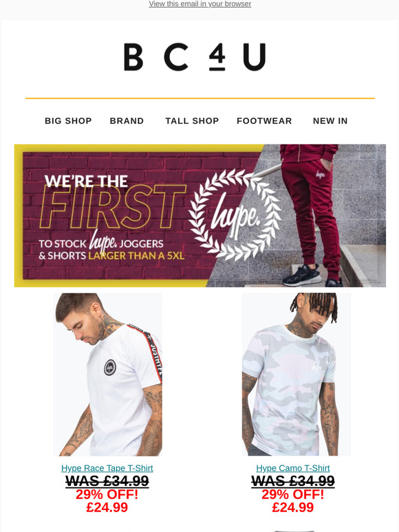The width and height of the screenshot is (399, 532).
Task: Open the 'View this email in your browser' link
Action: (199, 4)
